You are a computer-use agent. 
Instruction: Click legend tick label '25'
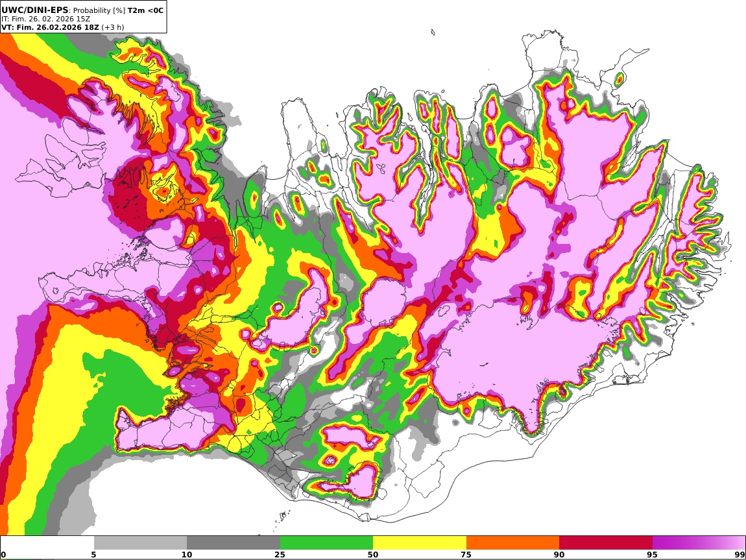pos(280,554)
